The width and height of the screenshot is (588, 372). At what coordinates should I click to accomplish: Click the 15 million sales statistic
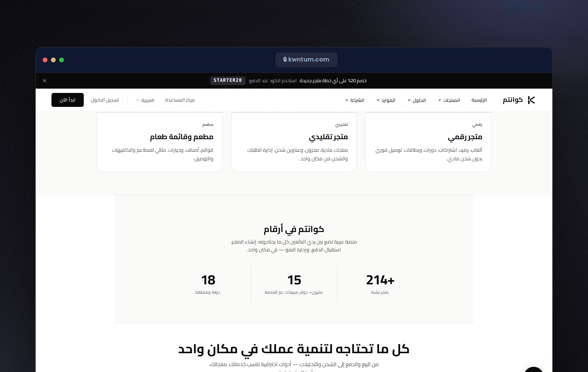(x=294, y=280)
